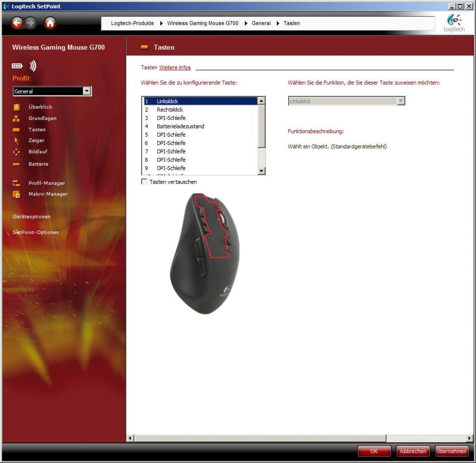Click the horizontal scrollbar right arrow
This screenshot has width=476, height=463.
[x=469, y=438]
